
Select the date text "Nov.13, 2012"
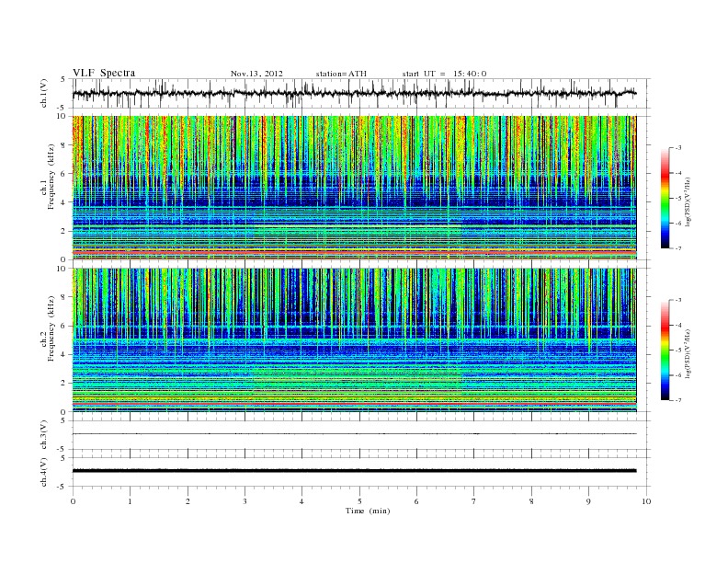(x=256, y=74)
